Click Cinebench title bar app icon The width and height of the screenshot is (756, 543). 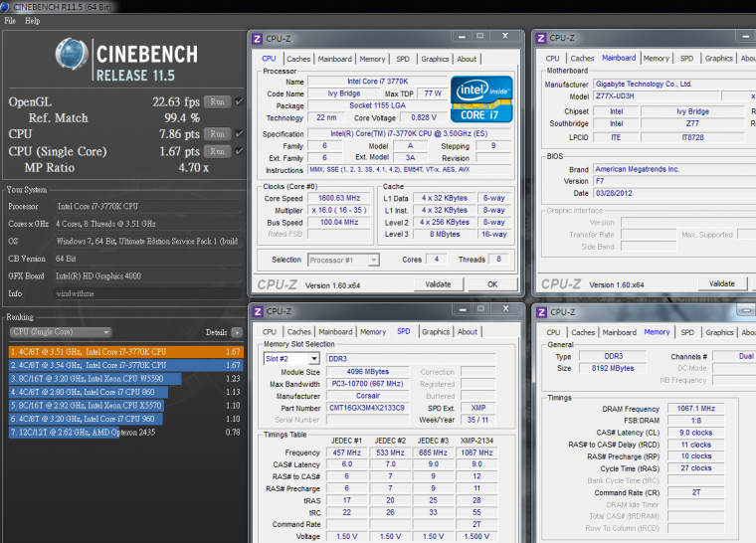click(7, 6)
